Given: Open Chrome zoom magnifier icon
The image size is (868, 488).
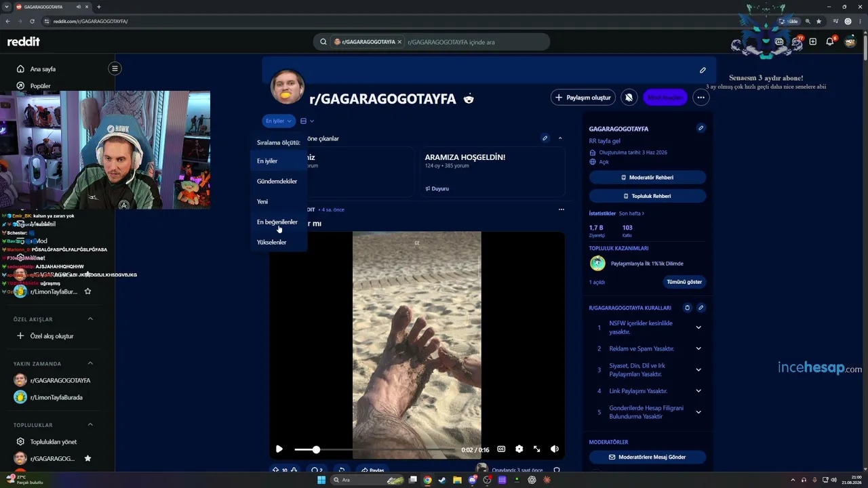Looking at the screenshot, I should [807, 21].
